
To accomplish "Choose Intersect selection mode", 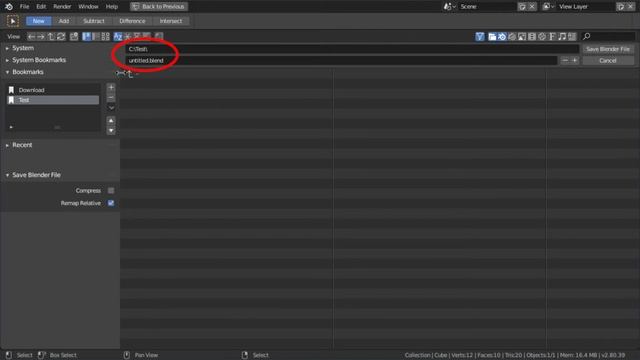I will click(x=171, y=21).
